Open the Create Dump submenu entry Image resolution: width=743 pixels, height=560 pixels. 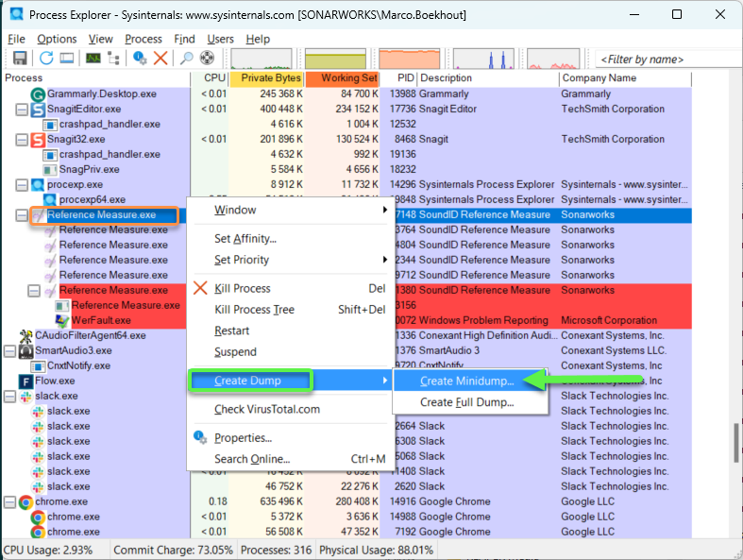pos(291,381)
